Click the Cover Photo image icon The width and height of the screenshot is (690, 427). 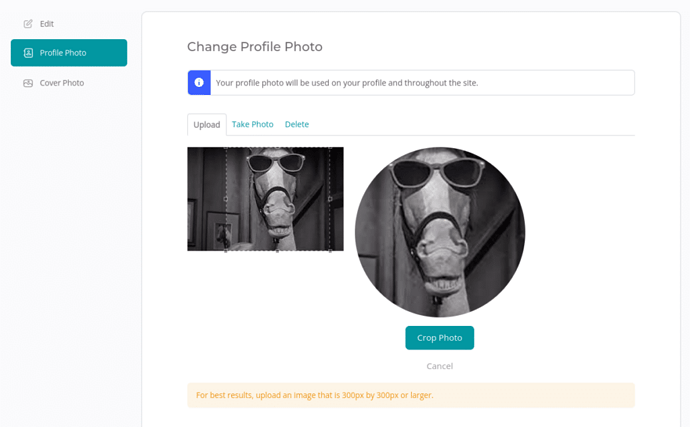(28, 83)
